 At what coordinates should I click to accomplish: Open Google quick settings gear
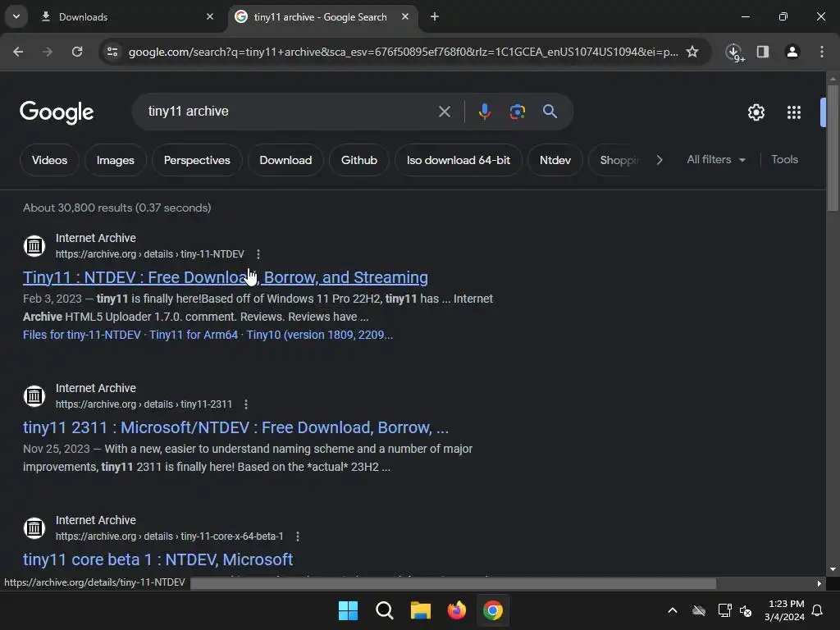(x=756, y=112)
